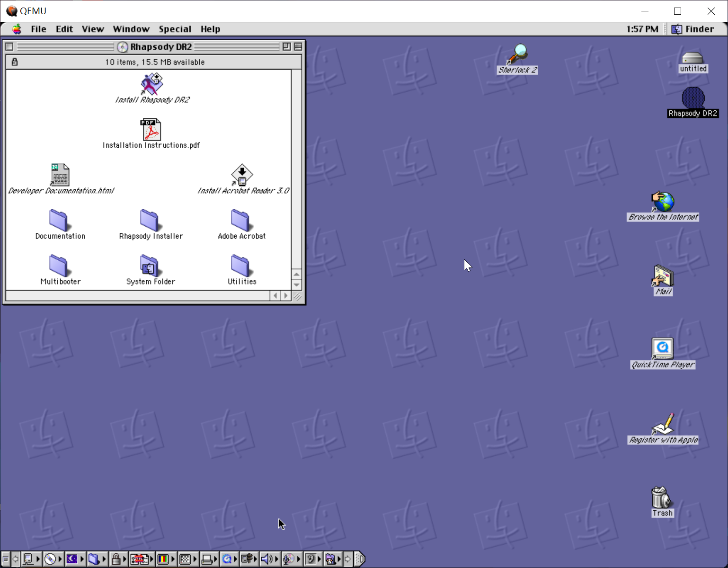Open the File menu
This screenshot has width=728, height=568.
click(38, 29)
